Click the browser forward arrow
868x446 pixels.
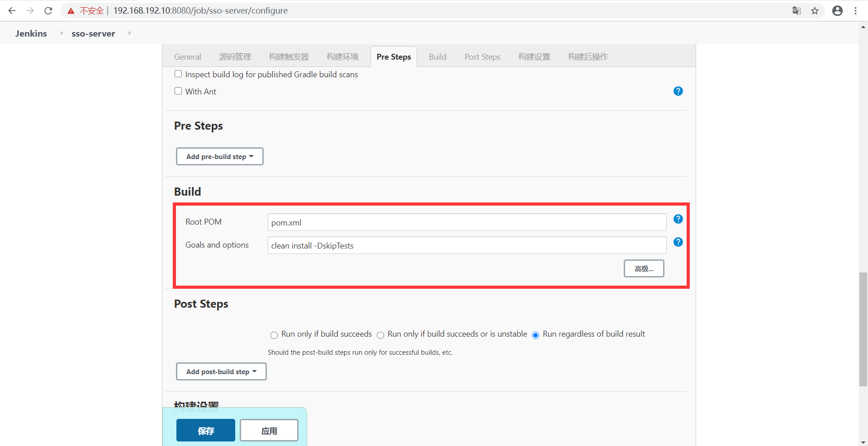coord(30,10)
